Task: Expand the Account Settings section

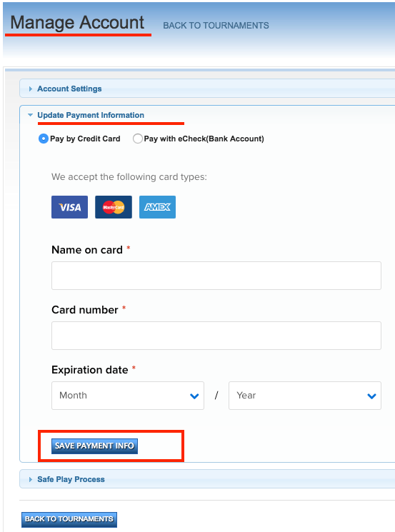Action: 69,89
